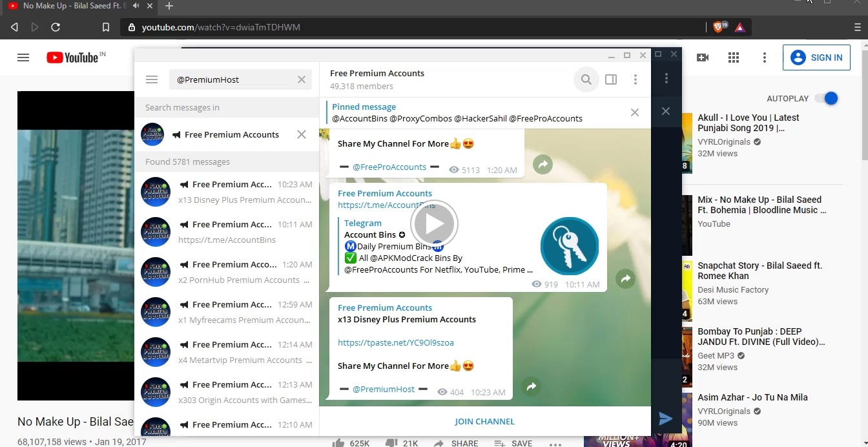Forward the 1:20 AM post
Viewport: 868px width, 447px height.
[x=543, y=165]
